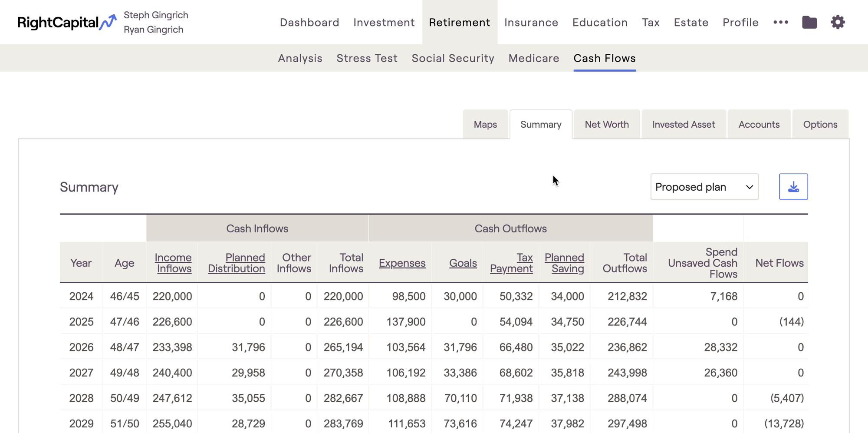This screenshot has width=868, height=433.
Task: Click the three-dot more menu
Action: [780, 22]
